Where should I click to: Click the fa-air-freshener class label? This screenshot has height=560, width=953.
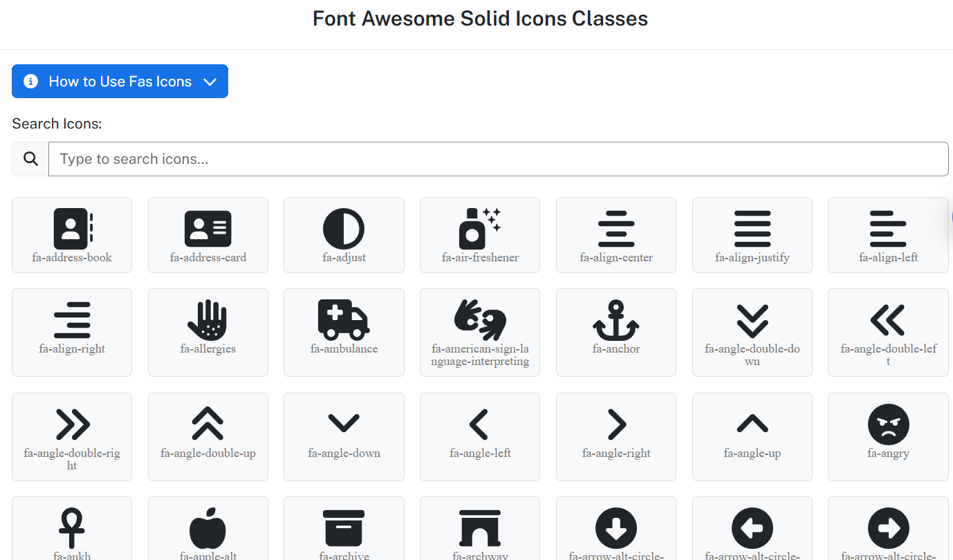point(480,258)
